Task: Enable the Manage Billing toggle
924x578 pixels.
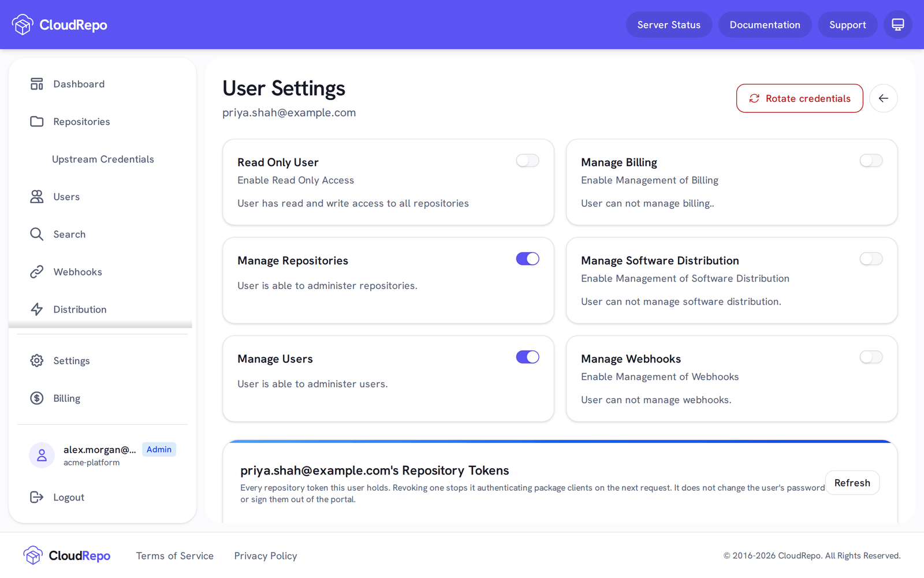Action: (871, 161)
